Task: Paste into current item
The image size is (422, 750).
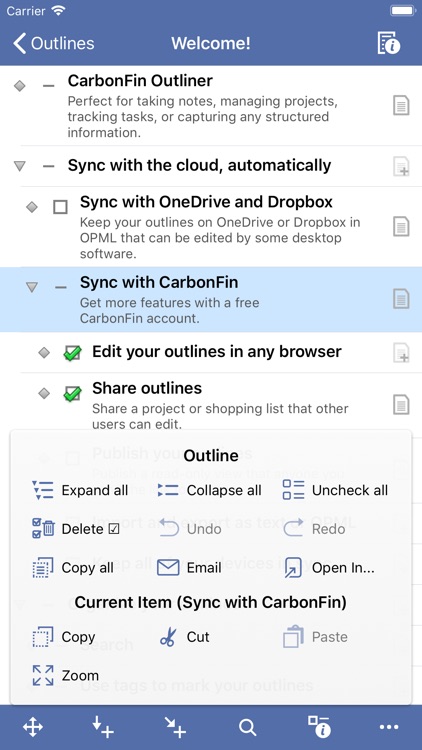Action: pyautogui.click(x=315, y=637)
